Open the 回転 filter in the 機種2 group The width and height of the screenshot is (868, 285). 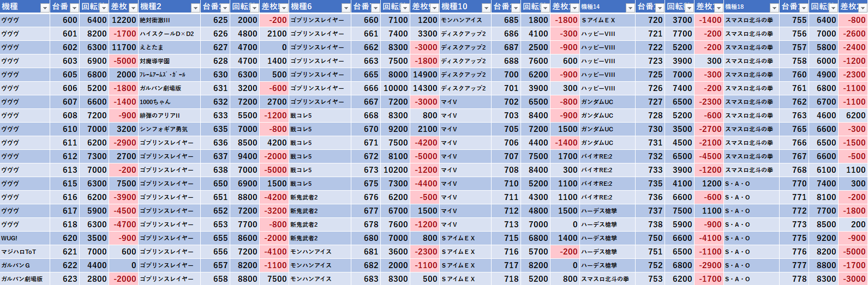[254, 8]
